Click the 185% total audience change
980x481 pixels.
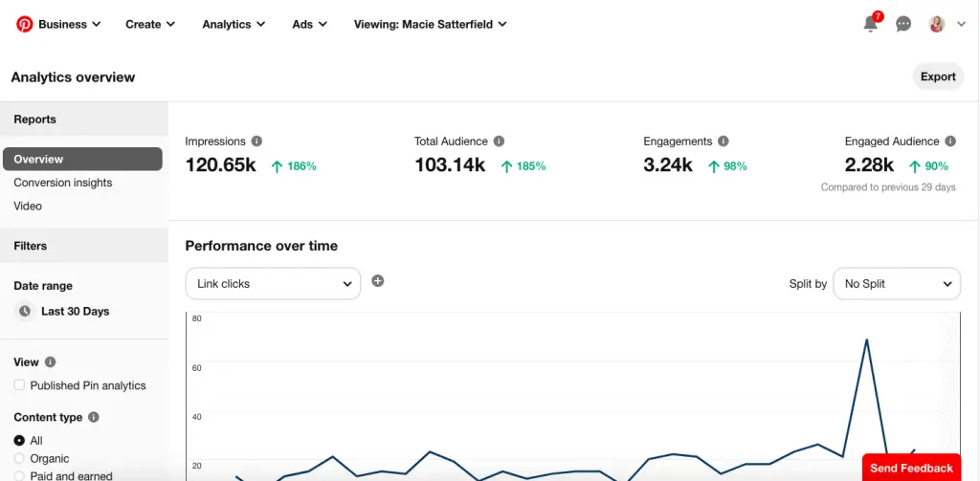(523, 166)
